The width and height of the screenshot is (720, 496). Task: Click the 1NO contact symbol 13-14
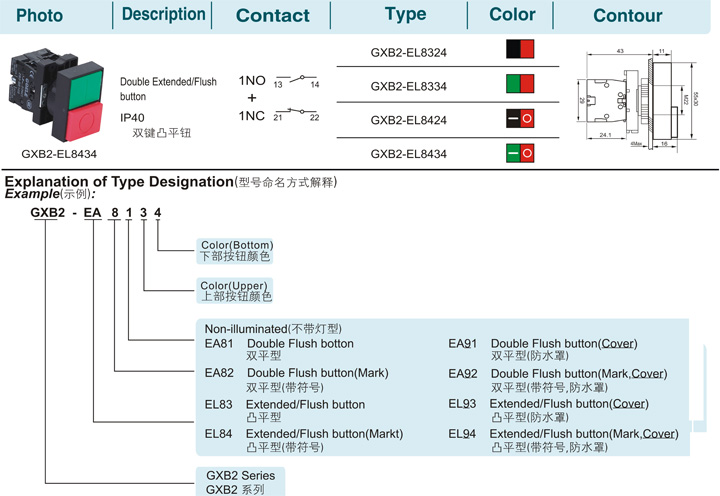click(x=296, y=81)
